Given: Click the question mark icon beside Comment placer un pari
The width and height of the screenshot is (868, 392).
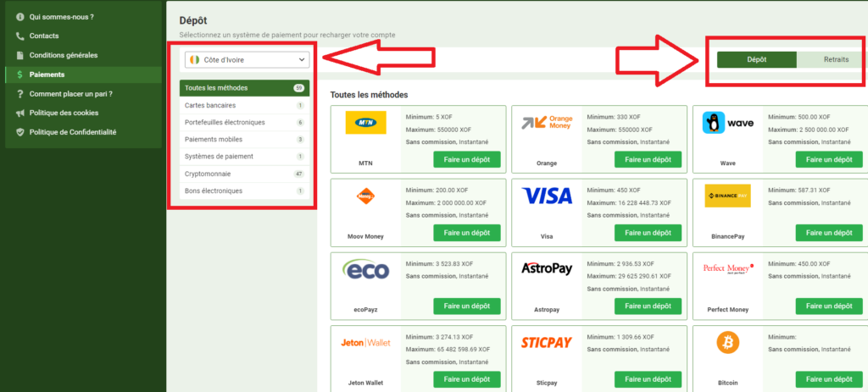Looking at the screenshot, I should [x=20, y=94].
